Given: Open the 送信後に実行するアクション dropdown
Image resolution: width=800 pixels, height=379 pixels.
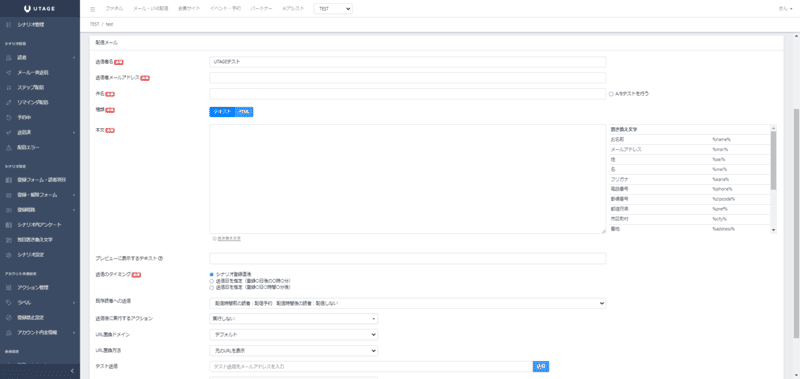Looking at the screenshot, I should pos(293,319).
